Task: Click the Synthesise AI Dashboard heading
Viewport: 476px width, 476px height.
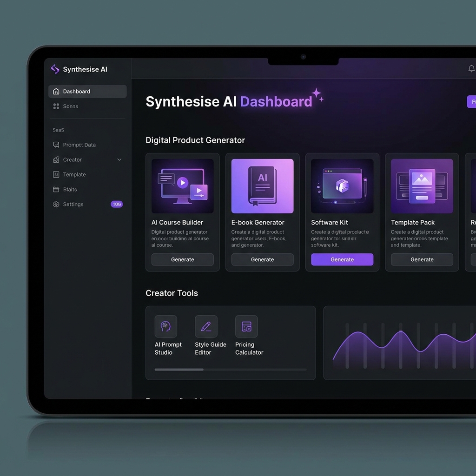Action: click(229, 101)
